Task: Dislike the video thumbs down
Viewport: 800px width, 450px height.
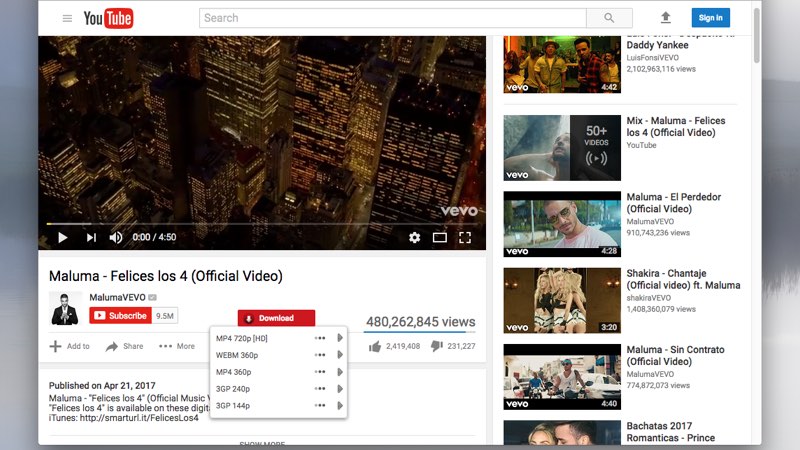Action: click(437, 346)
